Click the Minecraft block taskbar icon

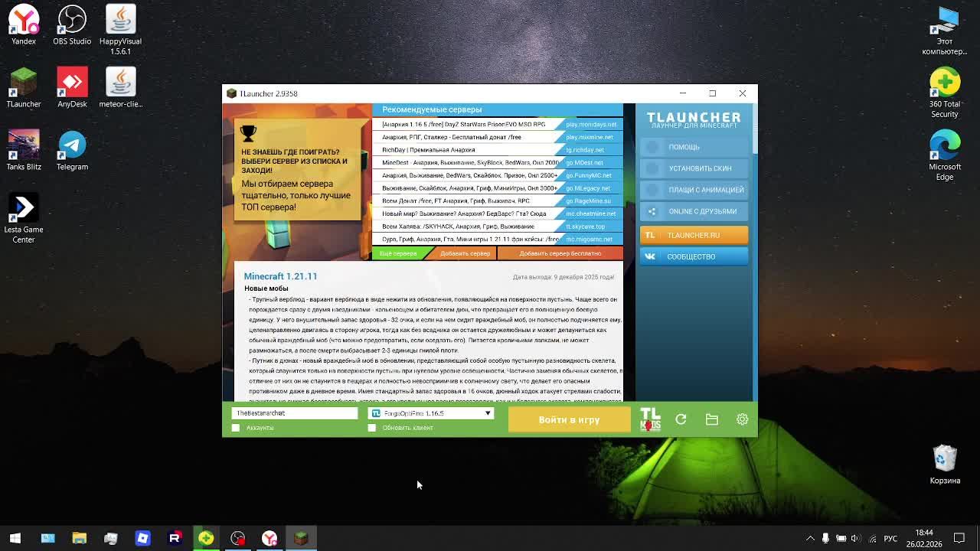(301, 538)
